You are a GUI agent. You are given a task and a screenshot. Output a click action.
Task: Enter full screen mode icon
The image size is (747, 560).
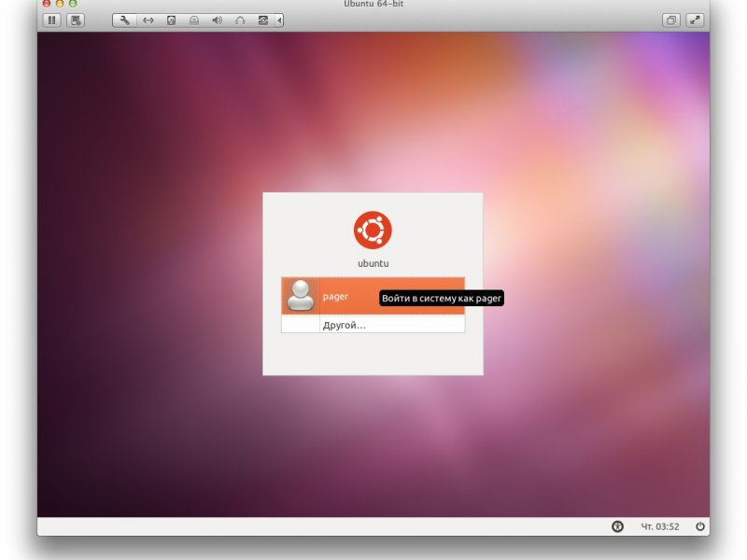point(695,21)
